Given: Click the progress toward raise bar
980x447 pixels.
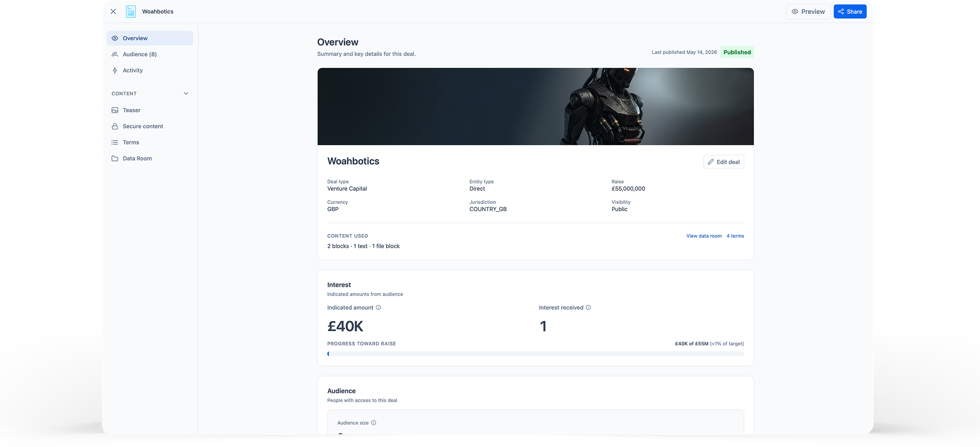Looking at the screenshot, I should 536,354.
